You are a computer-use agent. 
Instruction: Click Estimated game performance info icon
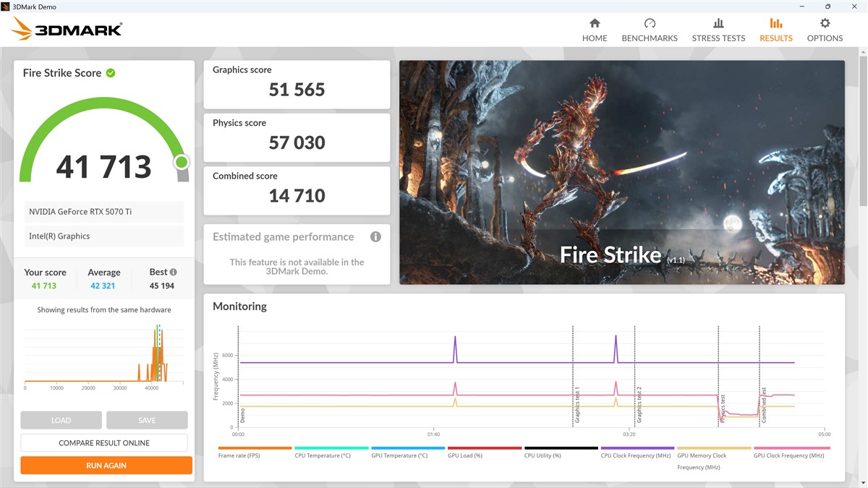375,237
